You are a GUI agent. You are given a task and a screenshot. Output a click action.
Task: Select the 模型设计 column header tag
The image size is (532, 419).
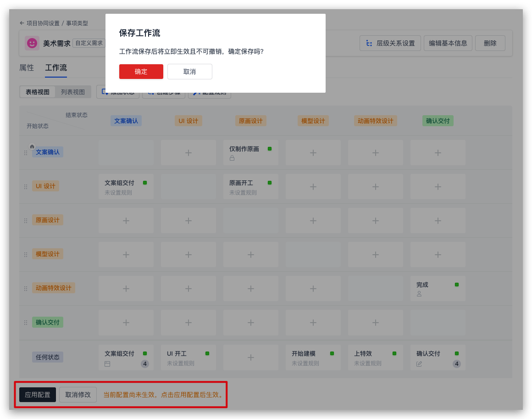coord(313,121)
